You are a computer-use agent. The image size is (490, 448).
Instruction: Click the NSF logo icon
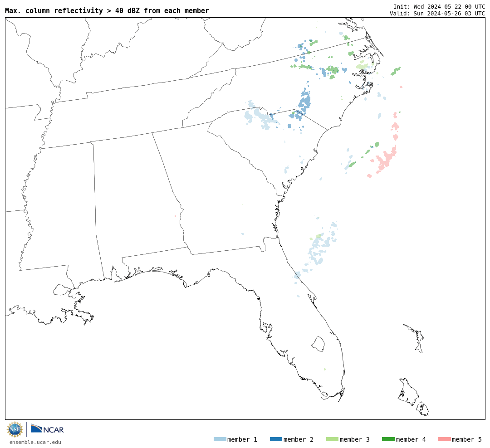[x=15, y=429]
